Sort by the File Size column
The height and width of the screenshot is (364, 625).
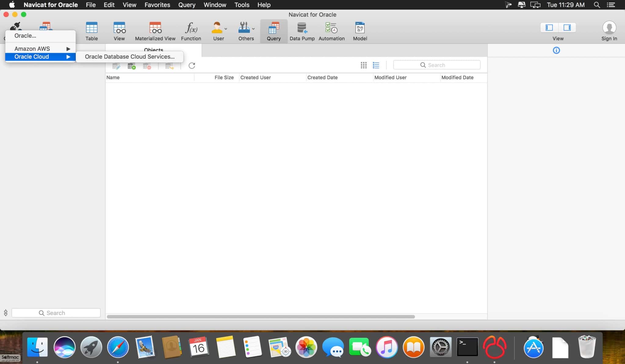[217, 77]
